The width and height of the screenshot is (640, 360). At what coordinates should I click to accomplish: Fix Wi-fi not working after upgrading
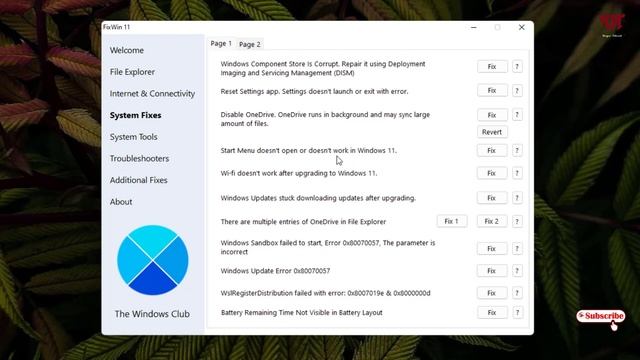[492, 173]
